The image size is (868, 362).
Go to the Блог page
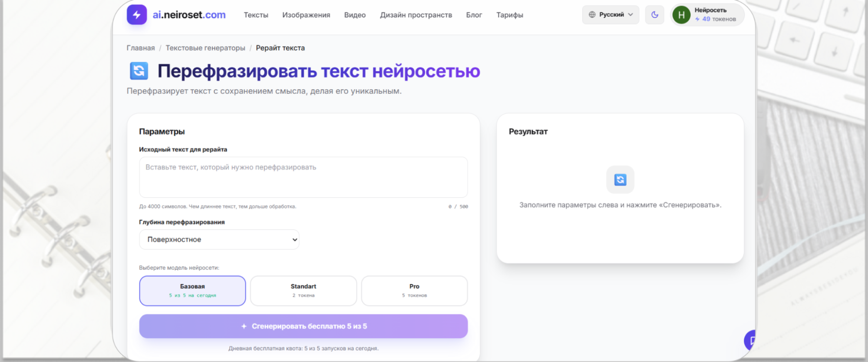click(x=474, y=15)
